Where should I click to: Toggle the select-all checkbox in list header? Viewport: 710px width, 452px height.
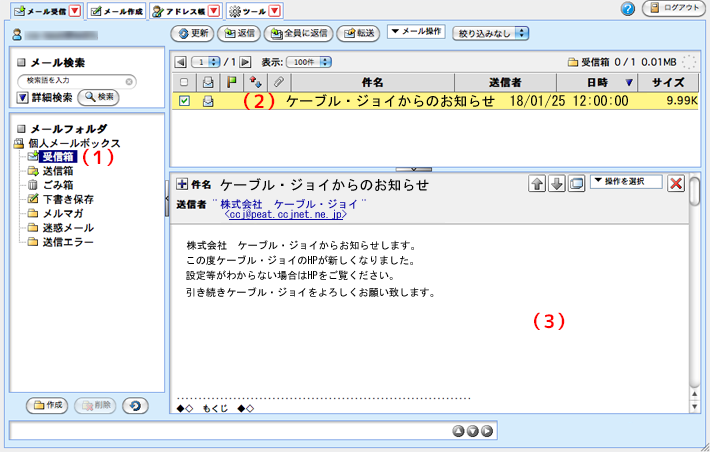tap(183, 81)
